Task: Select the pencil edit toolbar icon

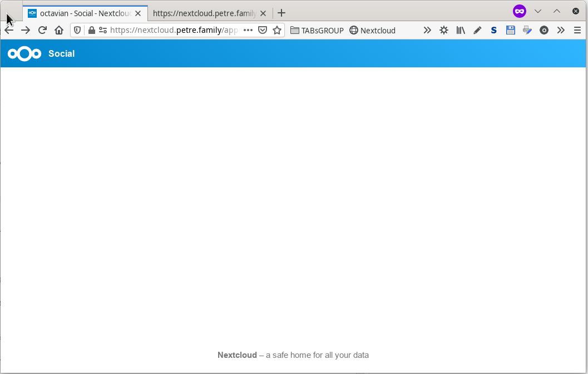Action: [x=477, y=30]
